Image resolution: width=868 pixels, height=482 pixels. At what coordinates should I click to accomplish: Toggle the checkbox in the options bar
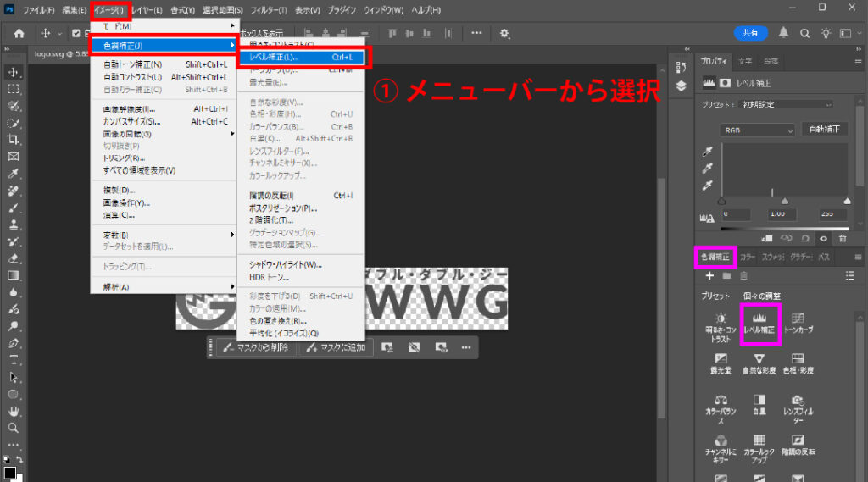coord(76,33)
